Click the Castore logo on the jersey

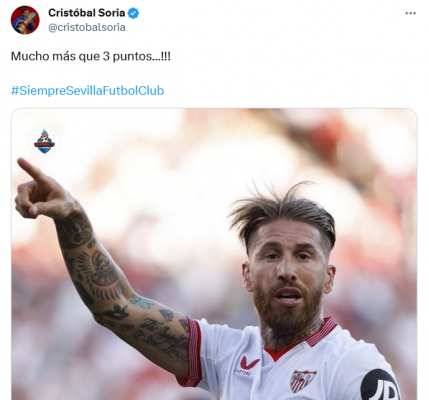tap(250, 364)
